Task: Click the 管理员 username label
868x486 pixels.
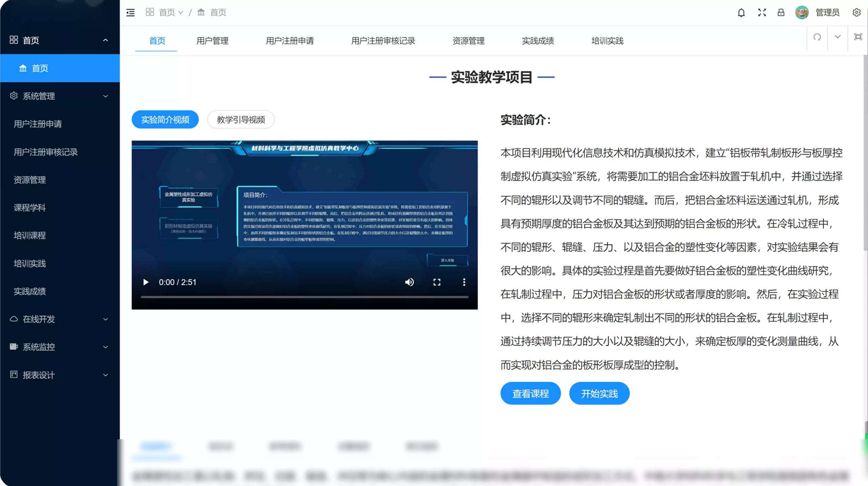Action: click(x=827, y=13)
